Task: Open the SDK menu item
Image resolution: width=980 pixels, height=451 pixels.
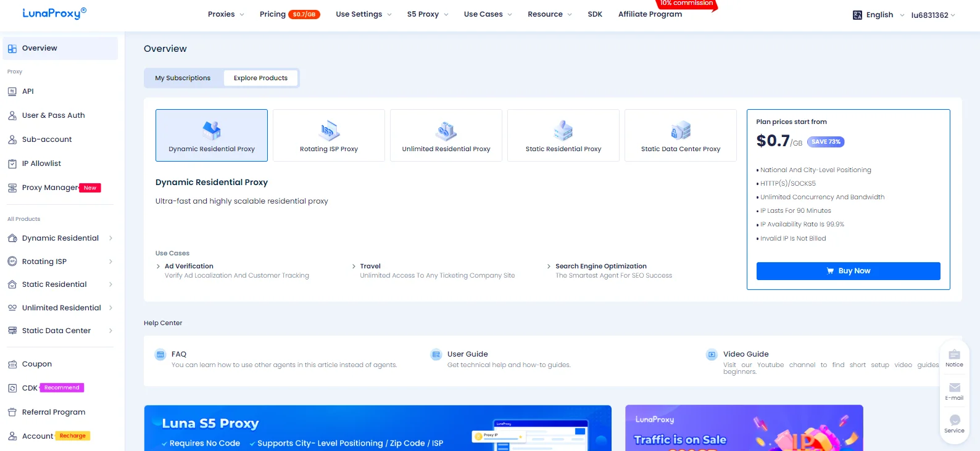Action: pyautogui.click(x=595, y=14)
